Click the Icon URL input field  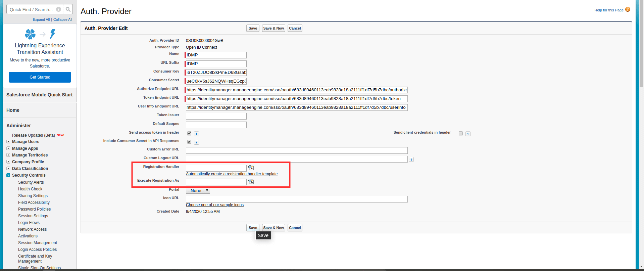(x=297, y=199)
